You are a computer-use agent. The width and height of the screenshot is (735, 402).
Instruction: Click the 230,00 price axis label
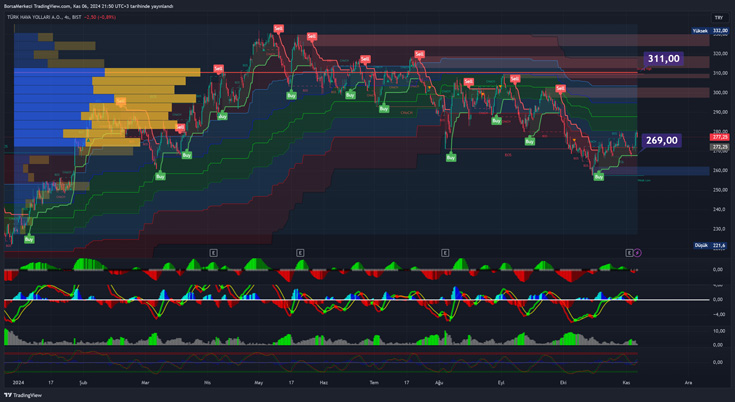[x=720, y=229]
